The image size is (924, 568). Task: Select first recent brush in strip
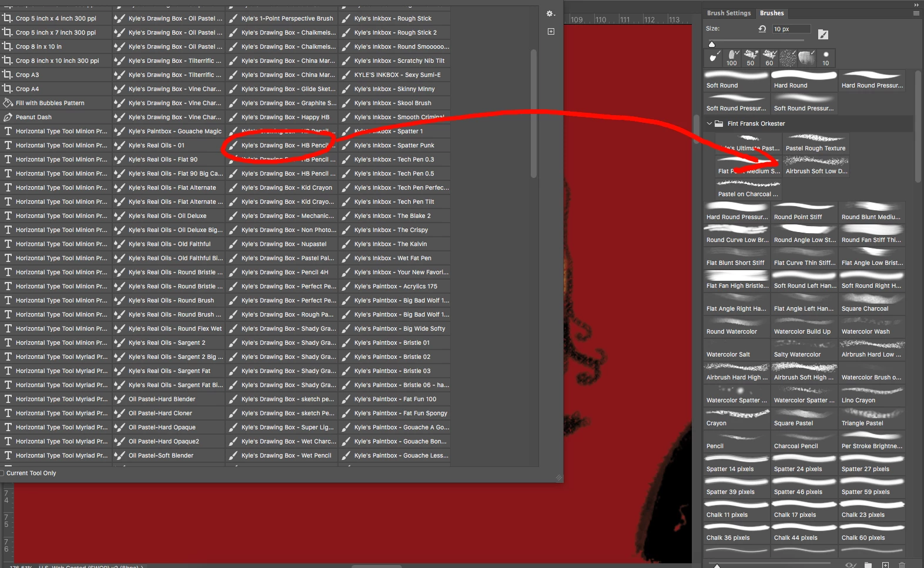pyautogui.click(x=713, y=58)
